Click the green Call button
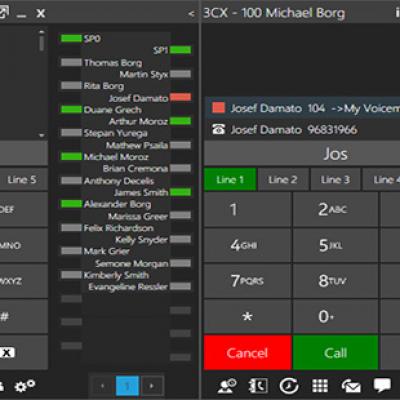The height and width of the screenshot is (400, 400). (x=335, y=353)
